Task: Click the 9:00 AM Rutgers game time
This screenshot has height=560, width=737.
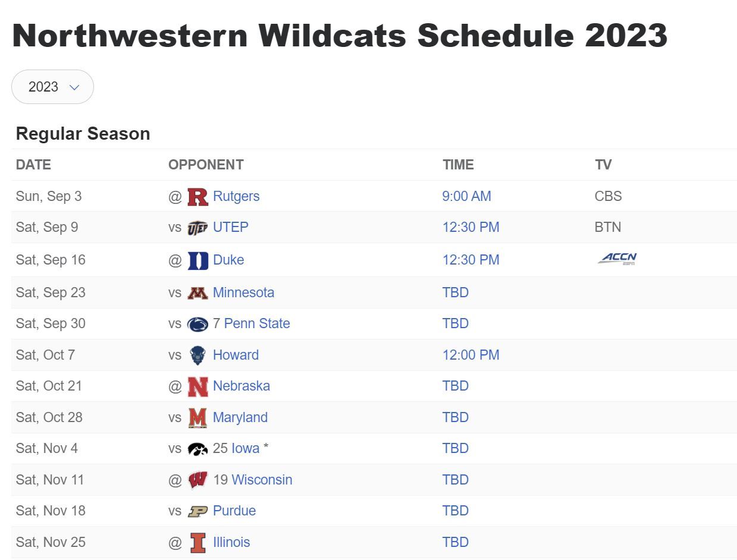Action: (467, 196)
